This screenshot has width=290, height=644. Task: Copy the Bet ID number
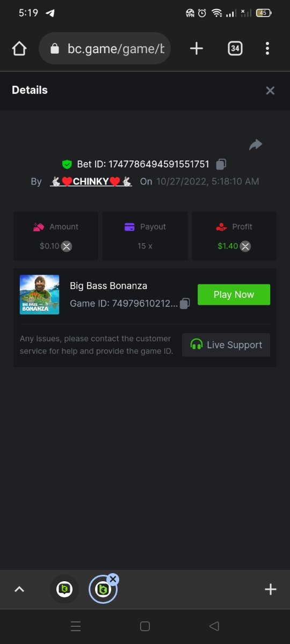221,164
